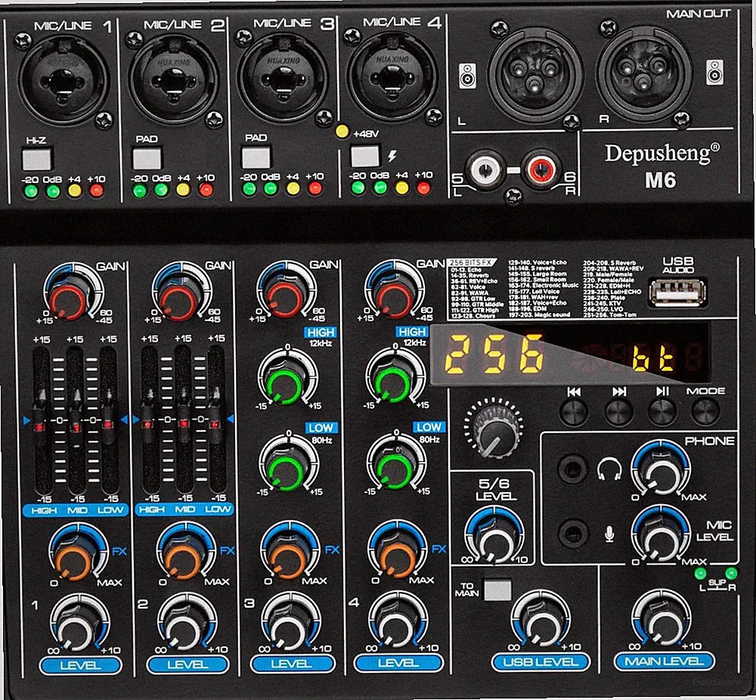Click the small microphone icon

coord(609,534)
